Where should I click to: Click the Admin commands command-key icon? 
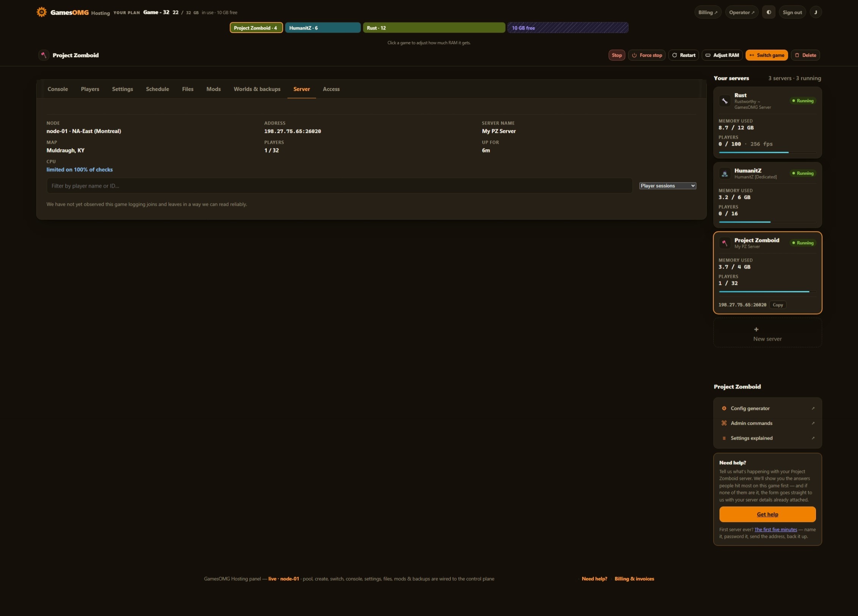pyautogui.click(x=724, y=423)
